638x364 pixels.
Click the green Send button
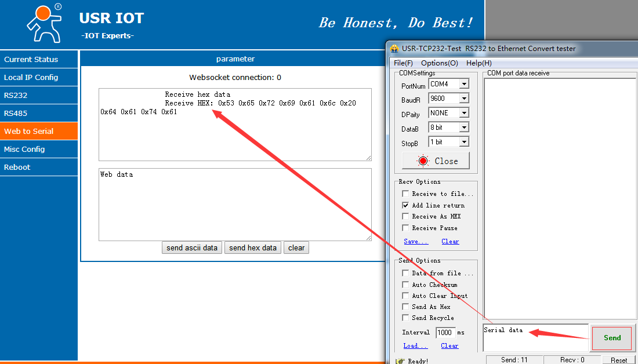612,338
